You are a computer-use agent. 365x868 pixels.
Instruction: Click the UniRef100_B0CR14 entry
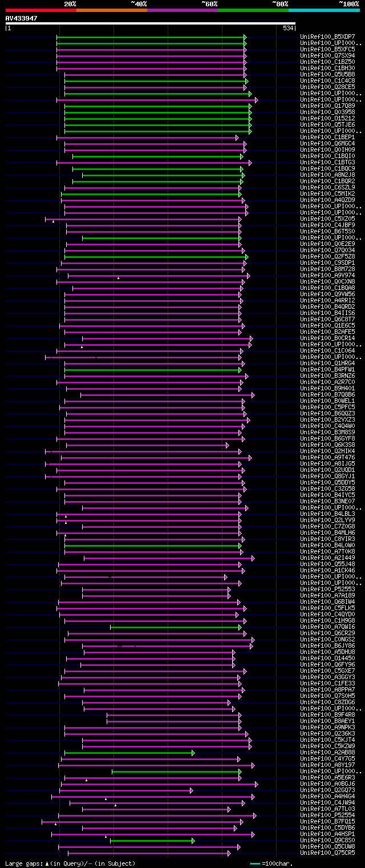tap(327, 338)
